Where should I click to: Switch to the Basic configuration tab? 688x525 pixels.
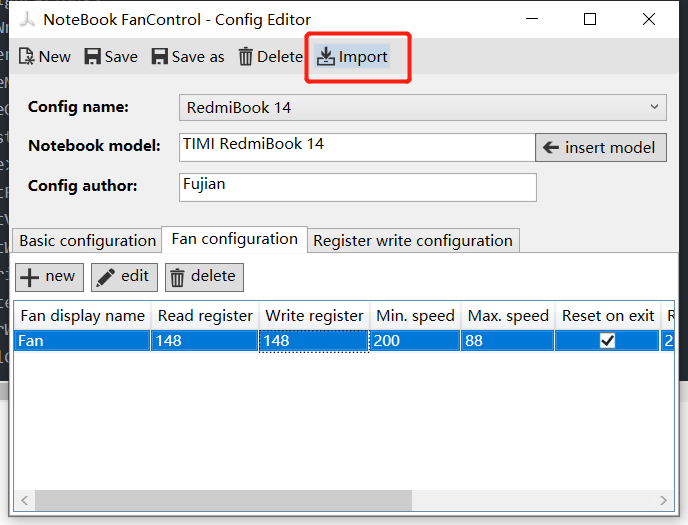87,241
